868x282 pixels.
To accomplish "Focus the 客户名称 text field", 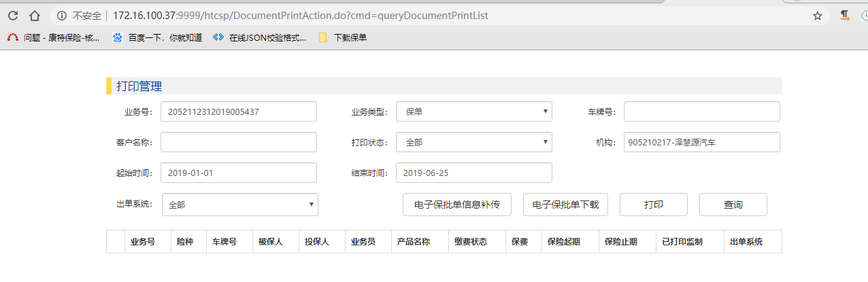I will click(x=239, y=142).
